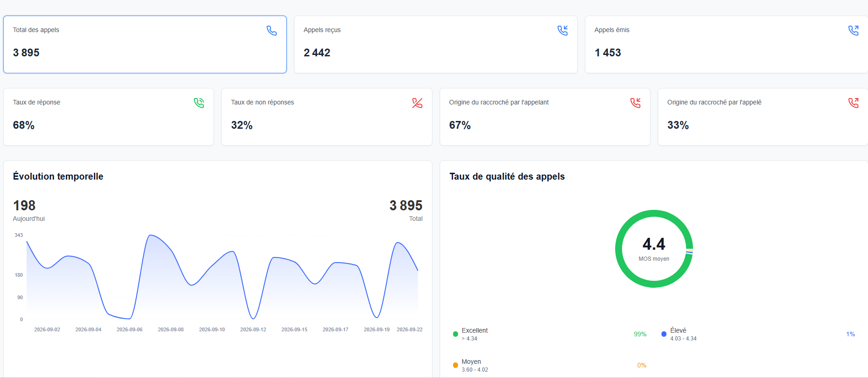Select the Total des appels card value 3 895

[26, 53]
